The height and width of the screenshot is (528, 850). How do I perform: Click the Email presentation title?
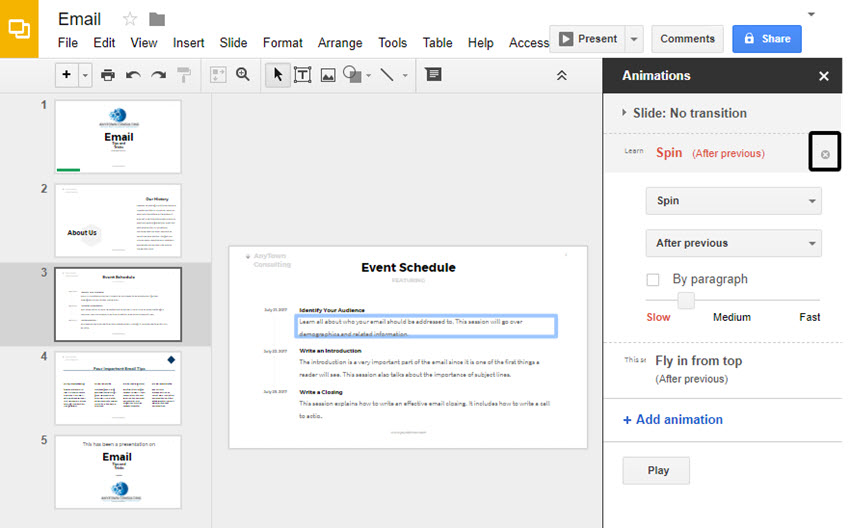pyautogui.click(x=79, y=20)
